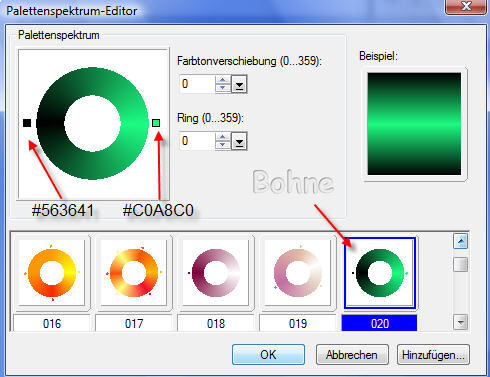Click the scroll up arrow of preset list
This screenshot has width=490, height=377.
(x=461, y=241)
